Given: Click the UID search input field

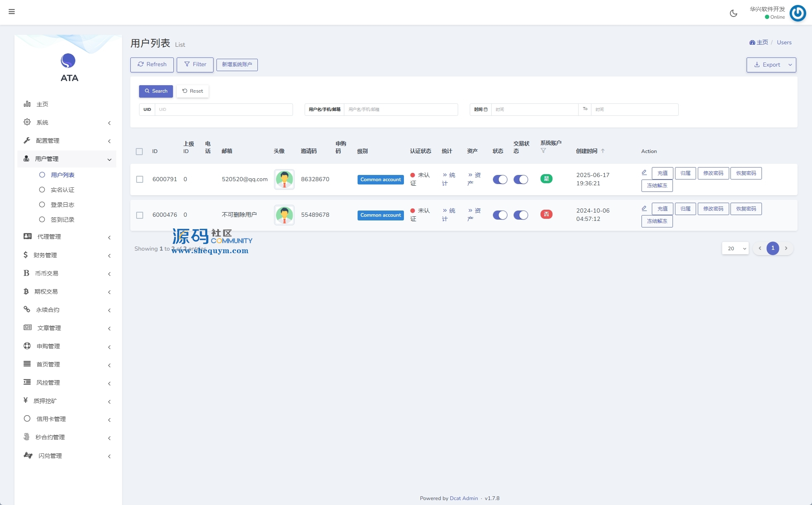Looking at the screenshot, I should [223, 110].
